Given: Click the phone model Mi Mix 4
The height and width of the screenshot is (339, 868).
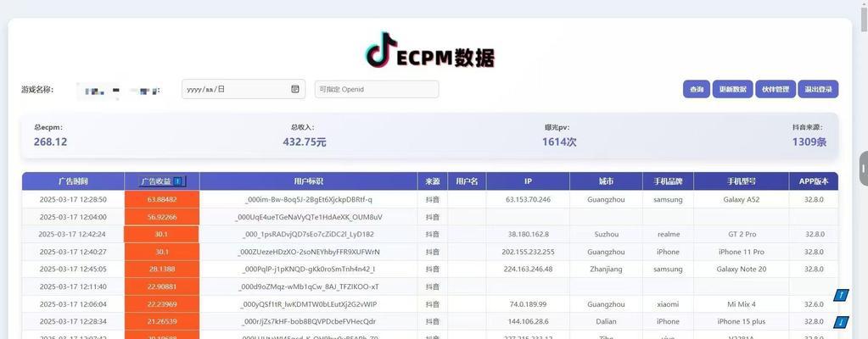Looking at the screenshot, I should pos(742,304).
